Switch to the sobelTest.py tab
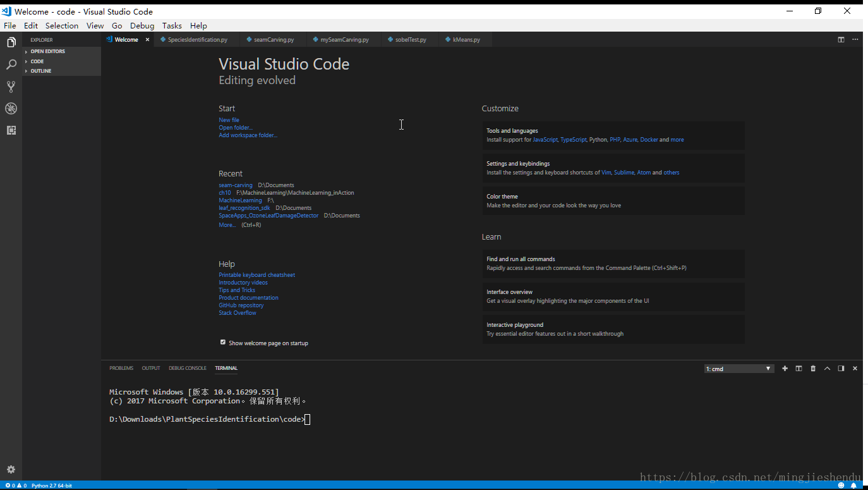This screenshot has width=868, height=490. (411, 39)
